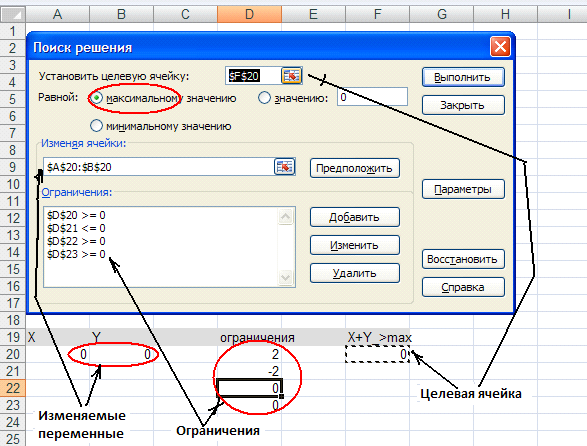Select constraint $D$23 >= 0
Screen dimensions: 587x446
(76, 254)
